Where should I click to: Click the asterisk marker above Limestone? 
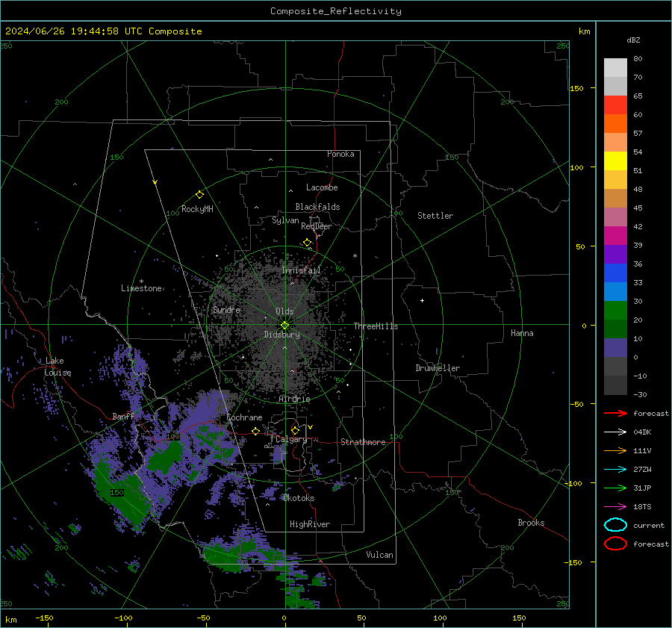[x=141, y=282]
